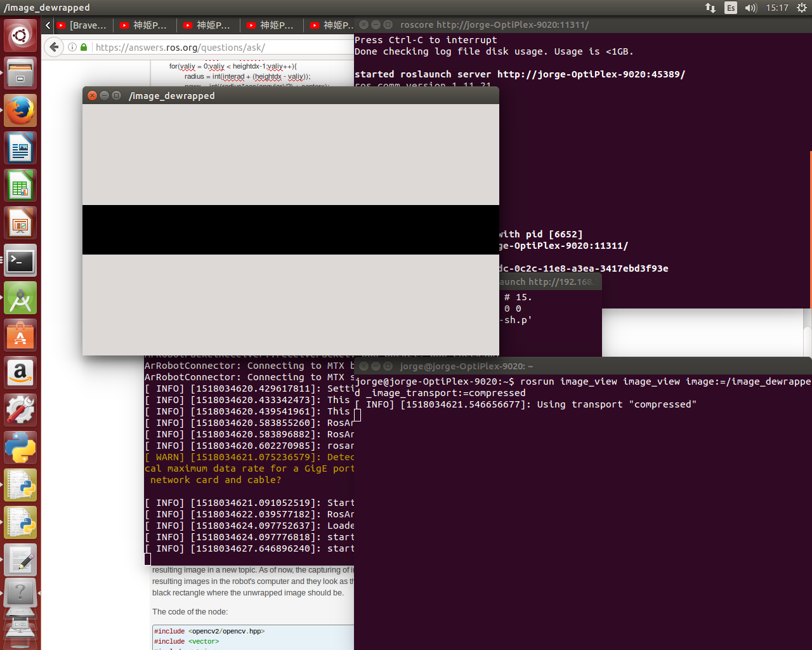Switch to the [Brave... YouTube tab
This screenshot has width=812, height=650.
[x=82, y=25]
